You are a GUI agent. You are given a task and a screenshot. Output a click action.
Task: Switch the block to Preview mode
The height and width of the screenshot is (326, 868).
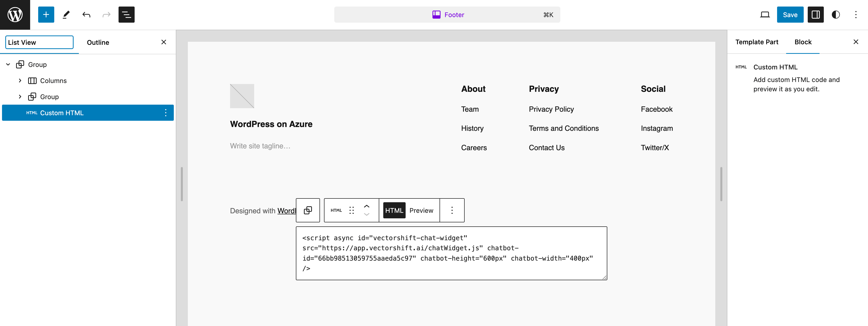421,210
